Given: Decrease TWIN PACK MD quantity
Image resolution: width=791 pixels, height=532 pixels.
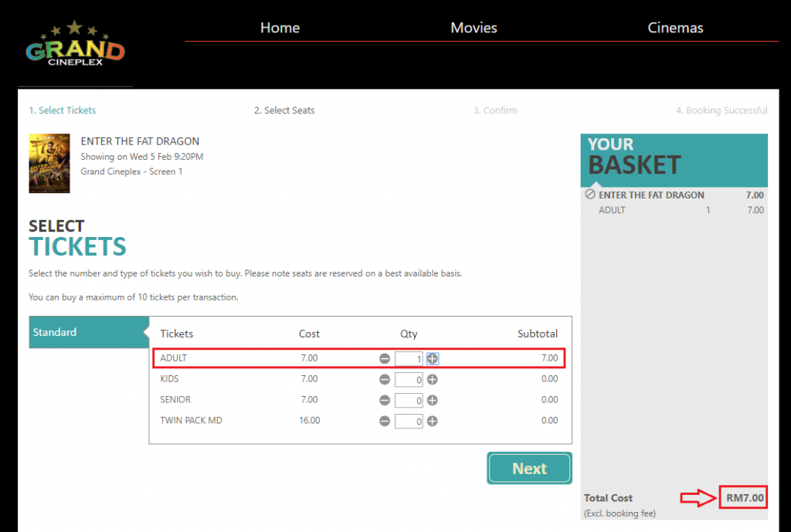Looking at the screenshot, I should click(385, 421).
